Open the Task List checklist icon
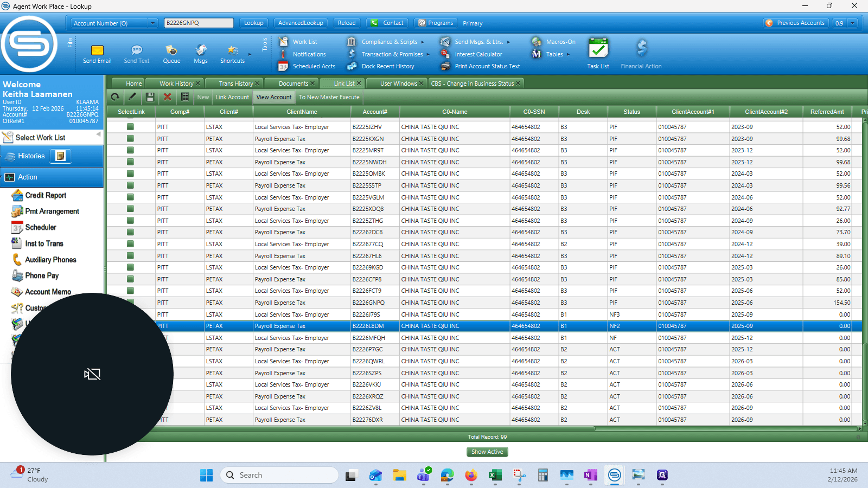868x488 pixels. click(x=598, y=53)
